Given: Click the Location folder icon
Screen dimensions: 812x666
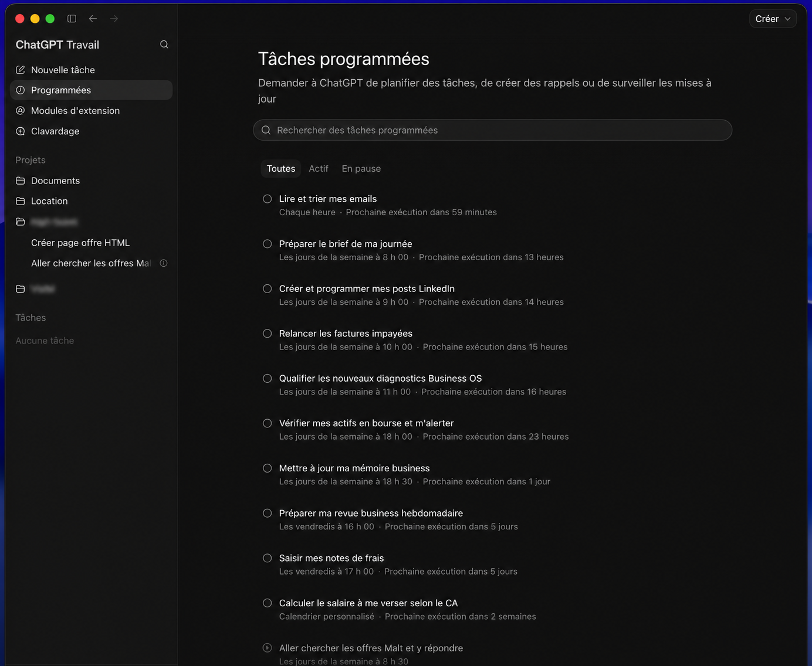Looking at the screenshot, I should pos(21,201).
